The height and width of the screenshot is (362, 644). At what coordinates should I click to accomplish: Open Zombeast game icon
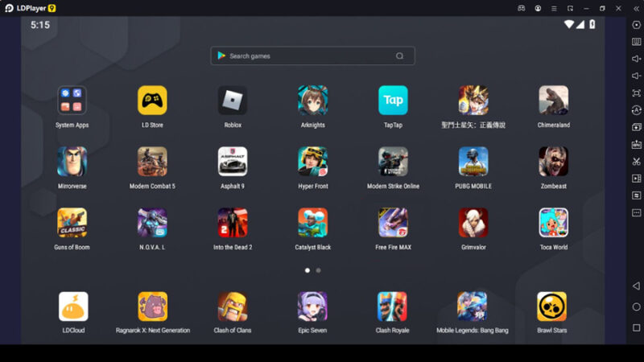(x=554, y=162)
